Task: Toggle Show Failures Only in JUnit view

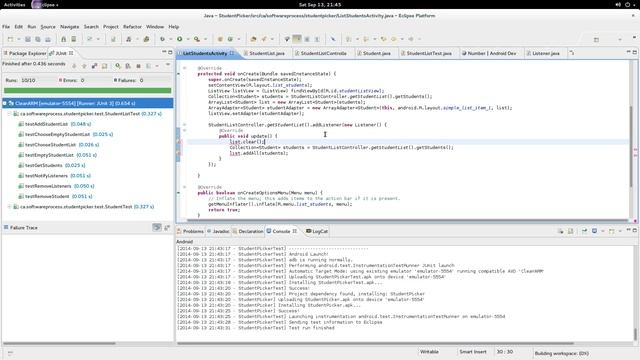Action: [94, 66]
